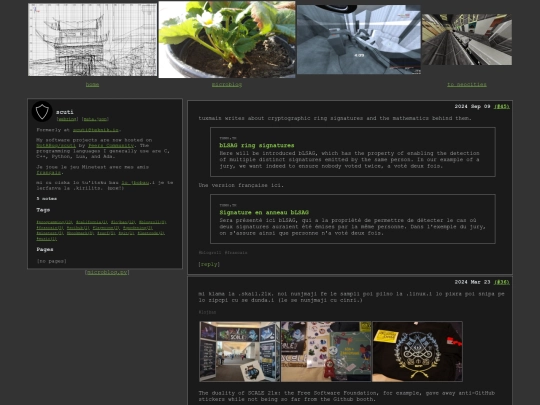Open the #36 post permalink

[x=501, y=282]
